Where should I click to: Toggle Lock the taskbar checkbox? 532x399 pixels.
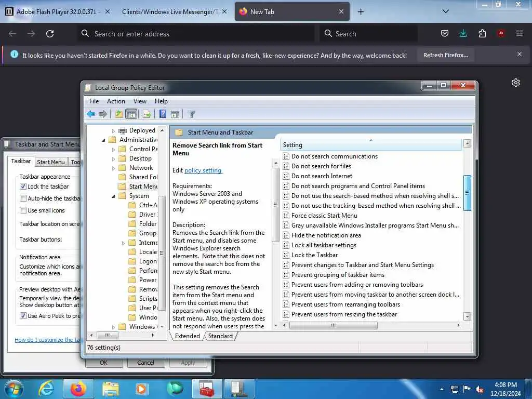click(23, 187)
